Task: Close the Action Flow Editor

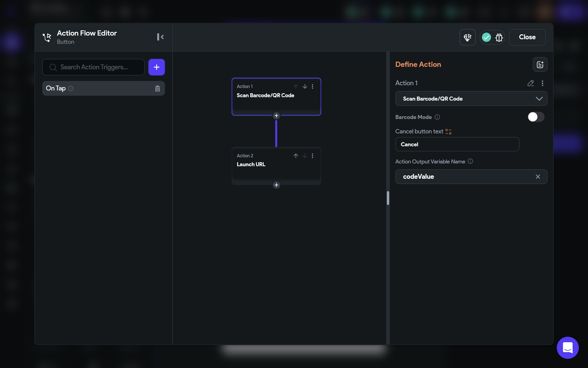Action: tap(527, 37)
